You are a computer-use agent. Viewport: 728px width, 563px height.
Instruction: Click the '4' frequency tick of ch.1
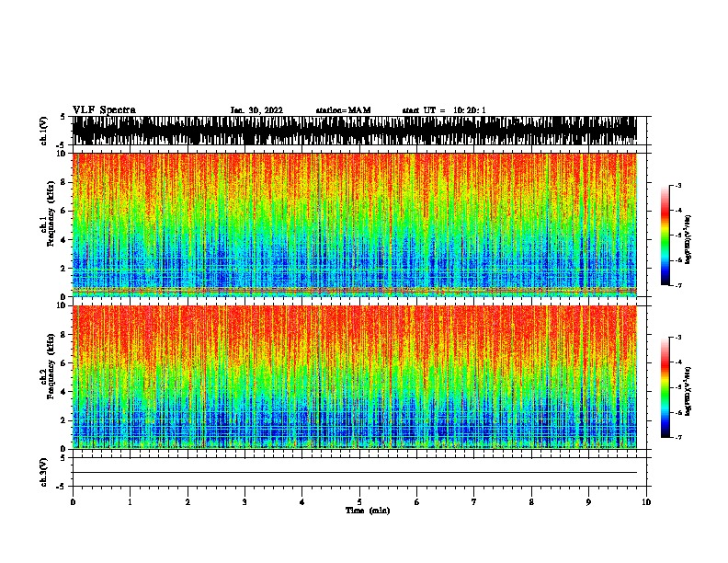pos(63,240)
